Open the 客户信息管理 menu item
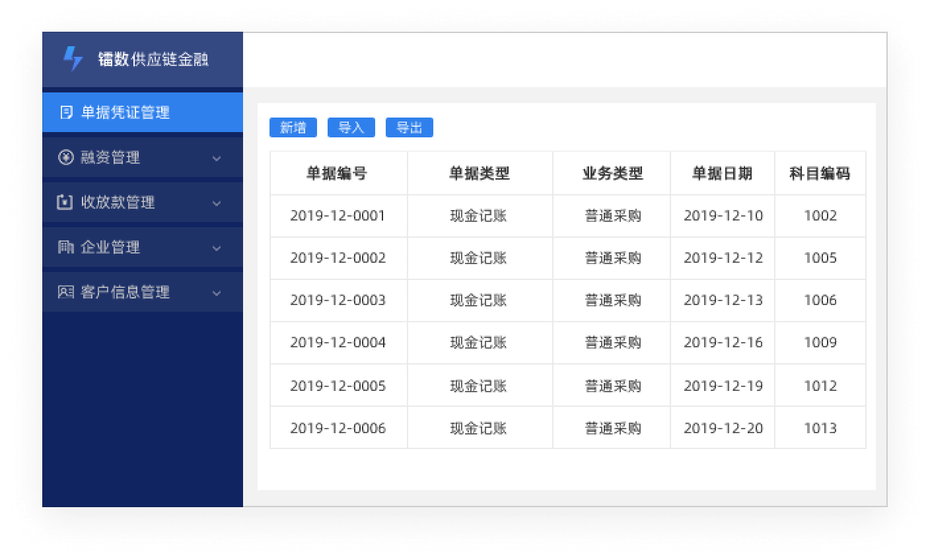Screen dimensions: 930x560 click(143, 292)
